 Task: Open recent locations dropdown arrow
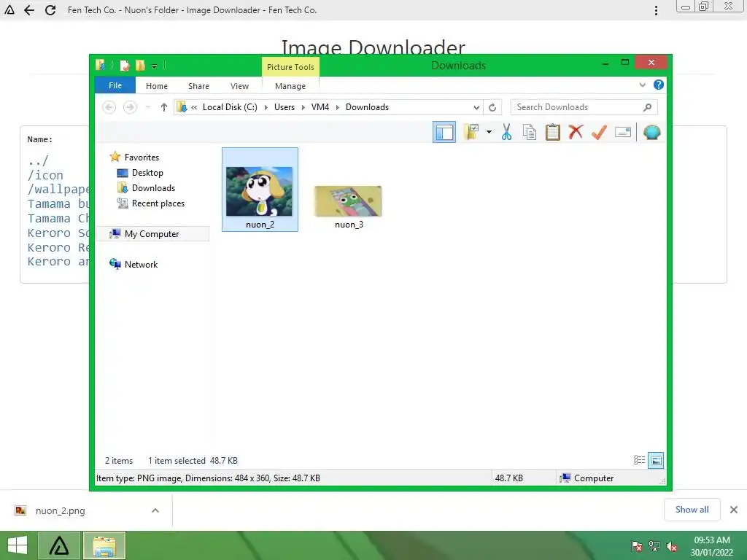pyautogui.click(x=147, y=107)
